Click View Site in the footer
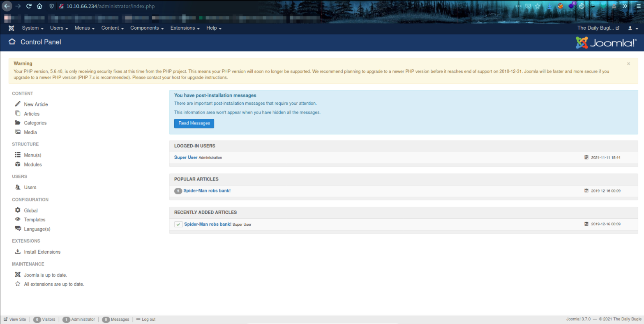The image size is (644, 324). 15,319
